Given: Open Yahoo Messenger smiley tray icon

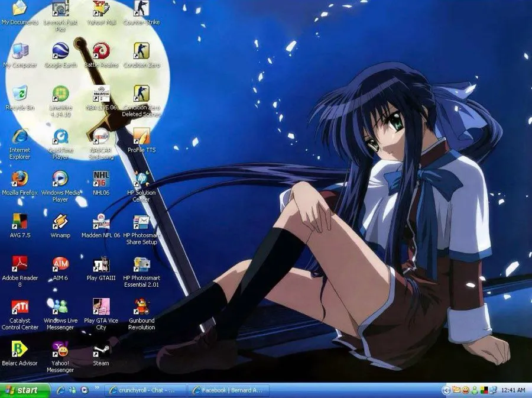Looking at the screenshot, I should (x=466, y=390).
